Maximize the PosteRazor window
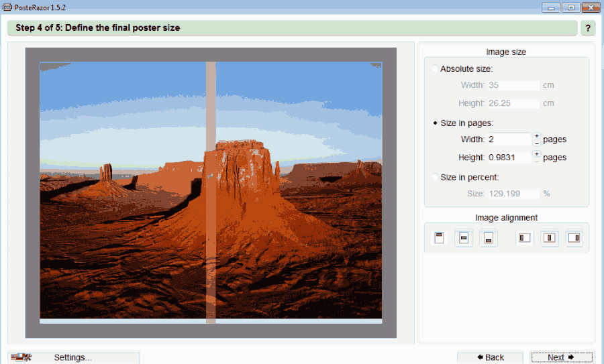This screenshot has height=364, width=604. pos(571,7)
